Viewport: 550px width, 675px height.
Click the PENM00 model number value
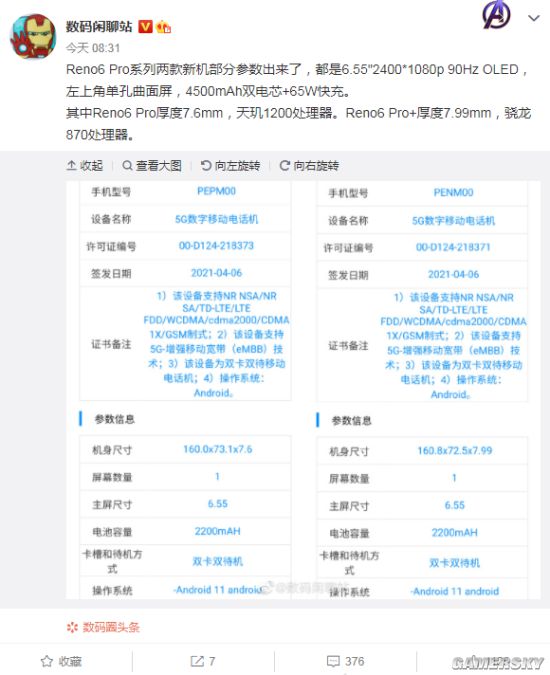[x=453, y=192]
